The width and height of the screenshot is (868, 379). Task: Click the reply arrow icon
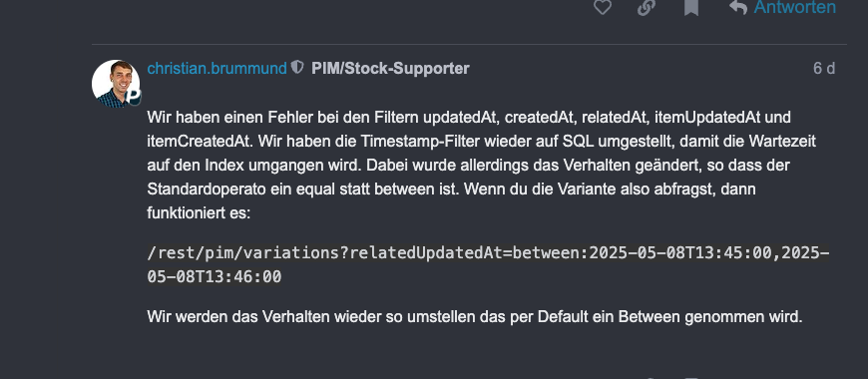coord(738,7)
